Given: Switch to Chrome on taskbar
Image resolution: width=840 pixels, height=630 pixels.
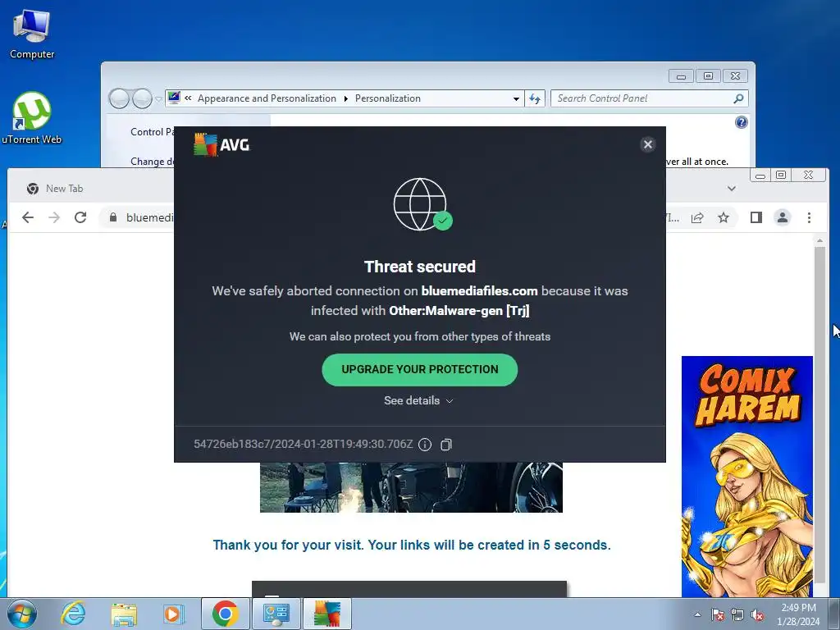Looking at the screenshot, I should pos(225,614).
